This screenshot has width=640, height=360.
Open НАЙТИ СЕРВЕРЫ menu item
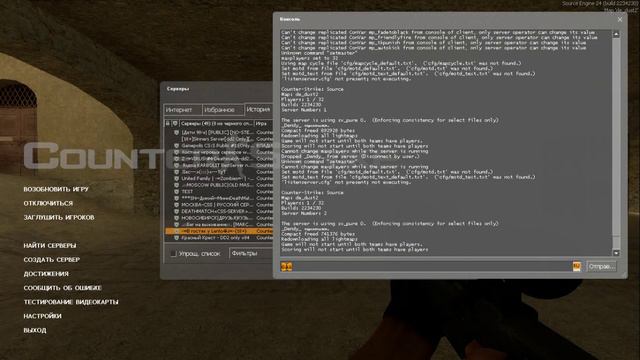[50, 246]
